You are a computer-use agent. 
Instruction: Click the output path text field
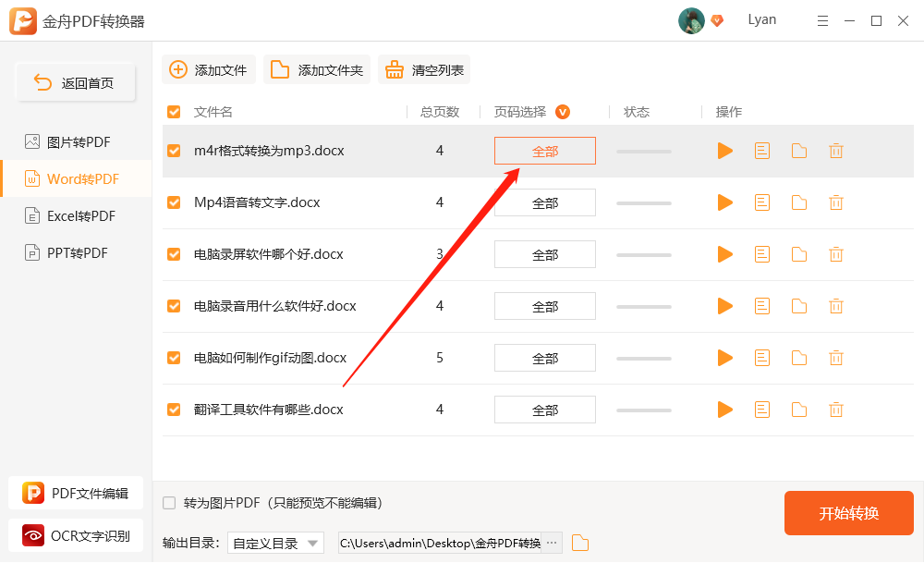pyautogui.click(x=440, y=543)
